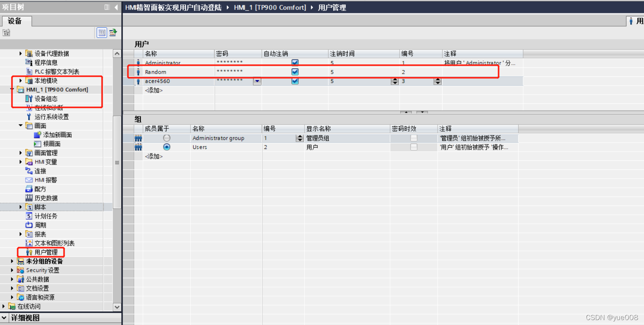Click the 计划任务 icon
The height and width of the screenshot is (325, 644).
(29, 216)
